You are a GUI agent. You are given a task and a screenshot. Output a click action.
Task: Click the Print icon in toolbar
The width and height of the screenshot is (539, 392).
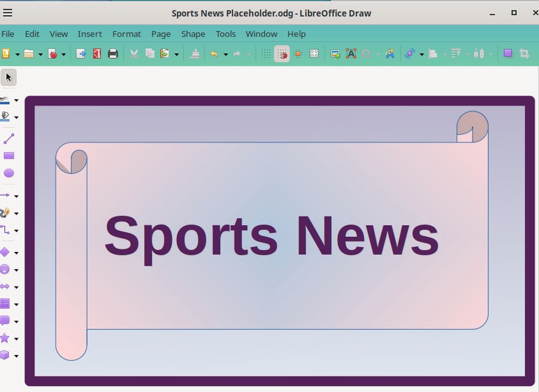click(113, 54)
